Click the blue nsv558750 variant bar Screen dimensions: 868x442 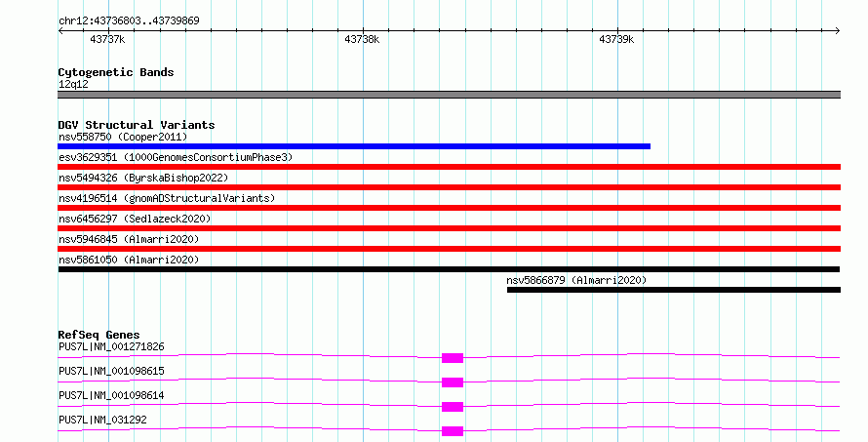(x=354, y=146)
